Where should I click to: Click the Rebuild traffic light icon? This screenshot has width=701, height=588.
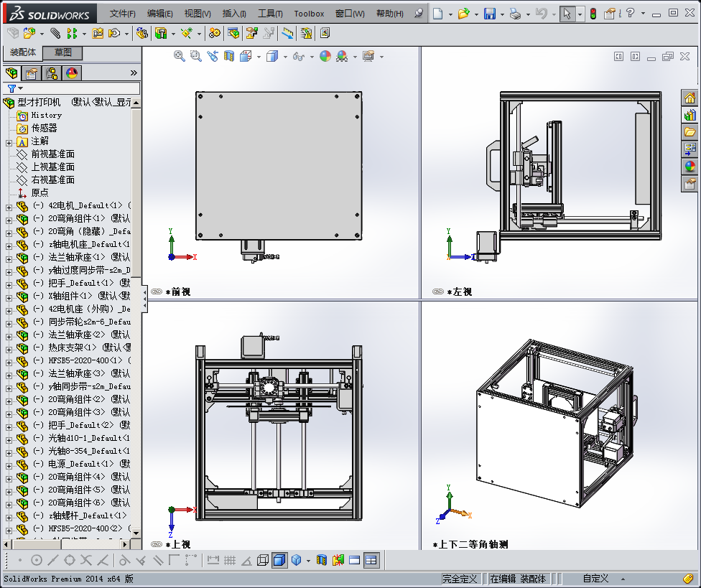pyautogui.click(x=593, y=14)
